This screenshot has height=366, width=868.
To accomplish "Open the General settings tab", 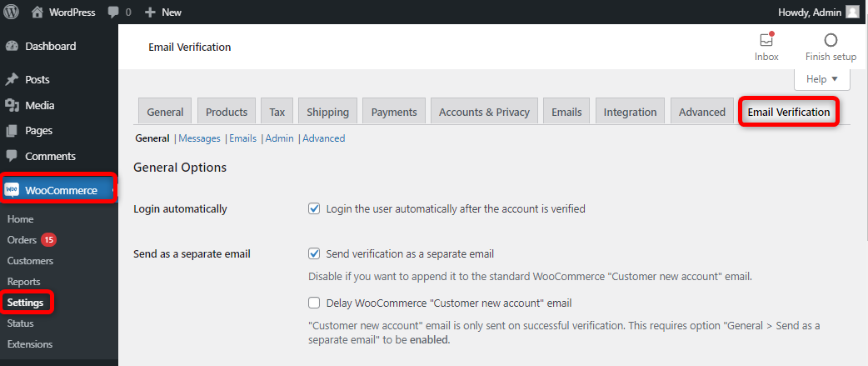I will 165,112.
